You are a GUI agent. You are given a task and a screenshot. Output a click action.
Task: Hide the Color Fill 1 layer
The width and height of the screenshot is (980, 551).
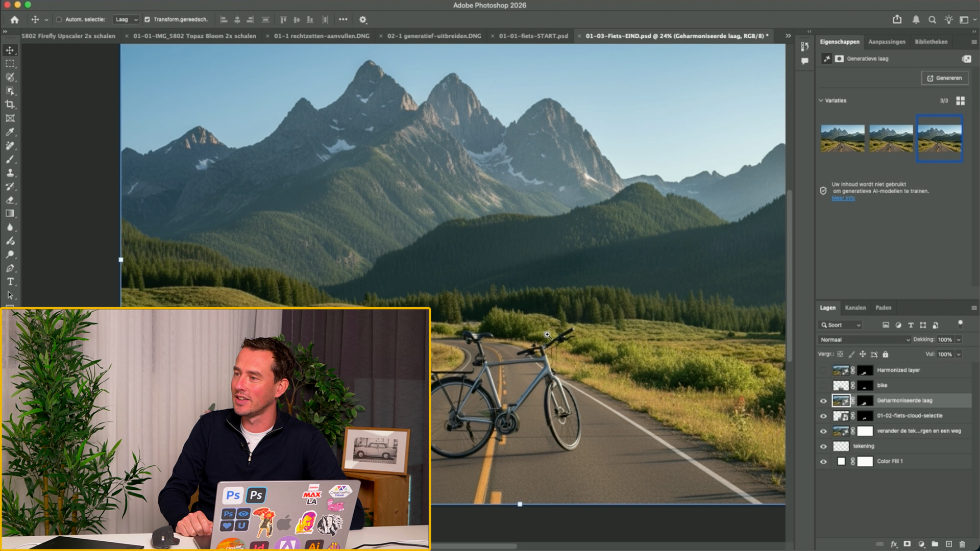point(823,462)
